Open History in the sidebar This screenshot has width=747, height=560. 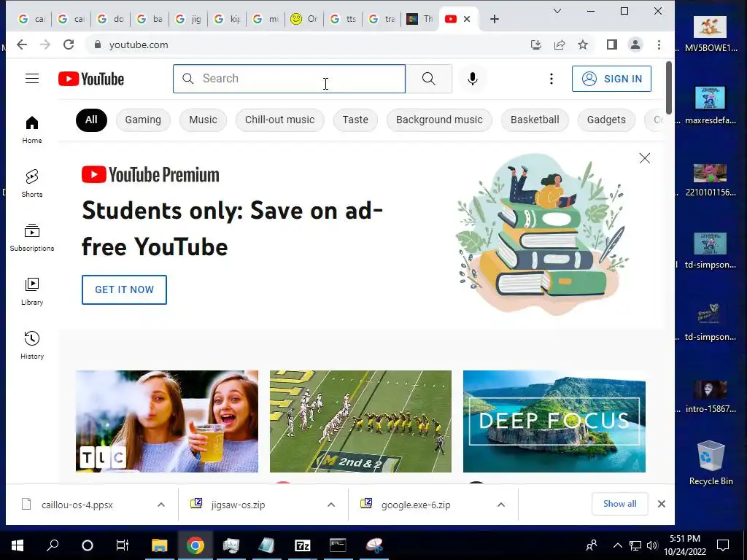point(32,345)
